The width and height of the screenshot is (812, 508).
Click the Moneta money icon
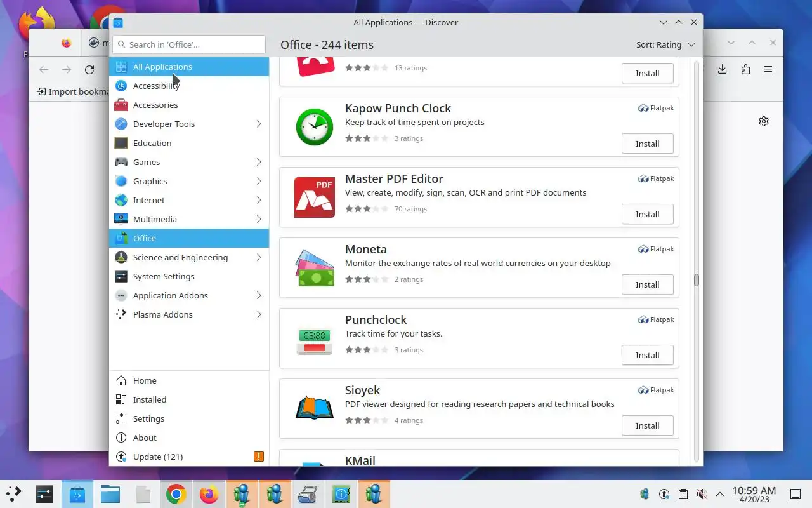point(314,268)
